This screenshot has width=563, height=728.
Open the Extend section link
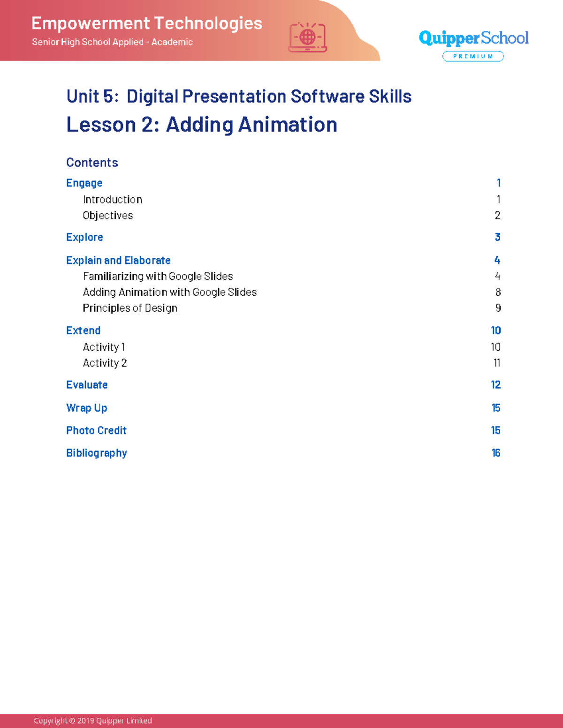tap(84, 330)
